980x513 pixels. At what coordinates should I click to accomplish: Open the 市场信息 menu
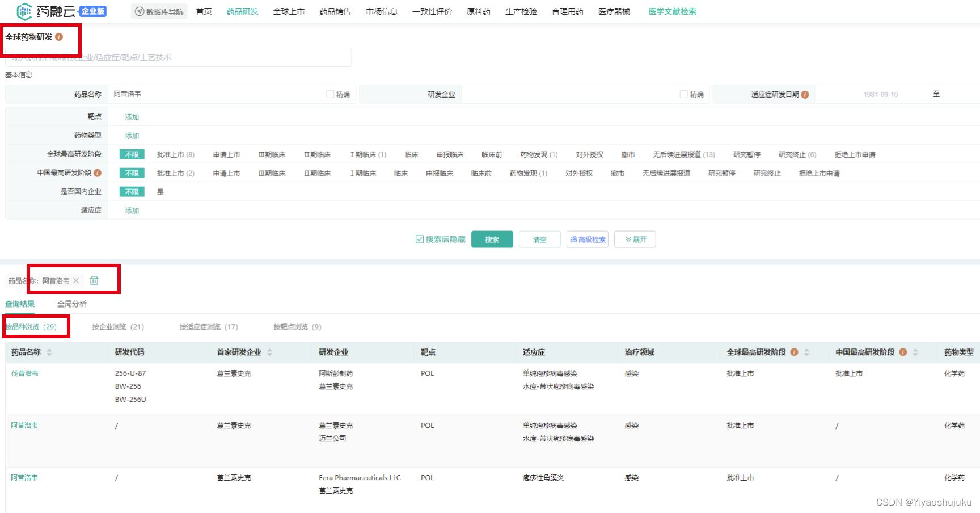pos(382,11)
